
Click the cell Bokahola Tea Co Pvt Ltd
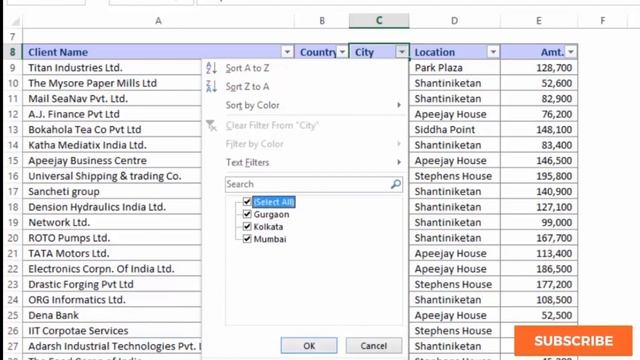[x=112, y=129]
